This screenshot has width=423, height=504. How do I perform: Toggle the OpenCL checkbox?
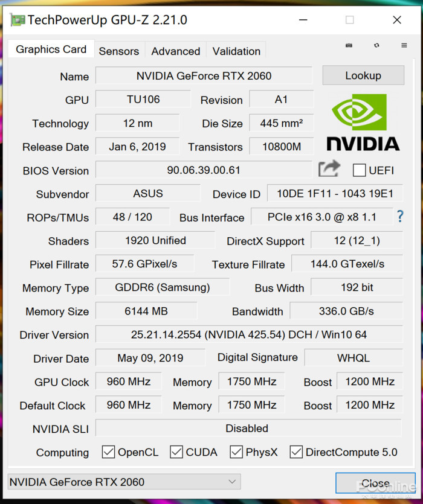[108, 451]
